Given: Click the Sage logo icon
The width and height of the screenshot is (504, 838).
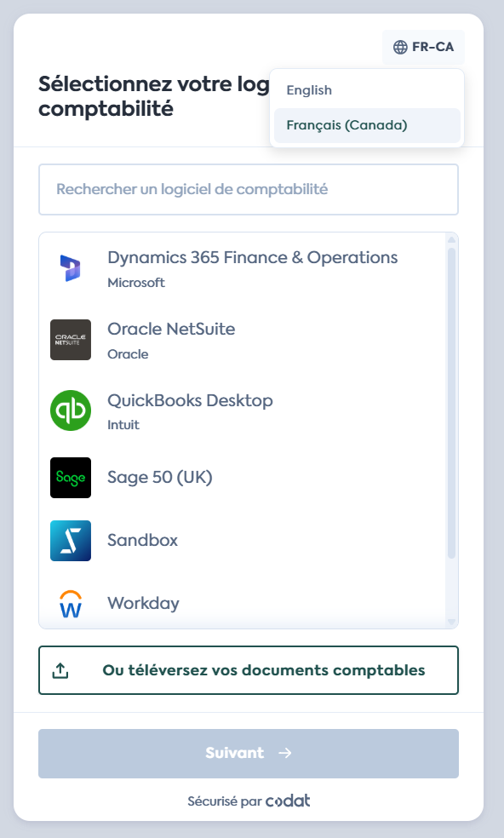Looking at the screenshot, I should (x=71, y=477).
